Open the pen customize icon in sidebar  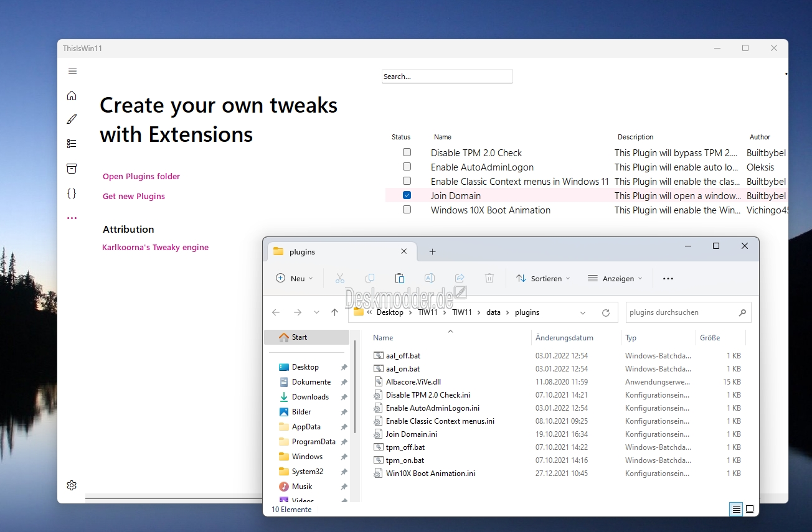(x=72, y=119)
